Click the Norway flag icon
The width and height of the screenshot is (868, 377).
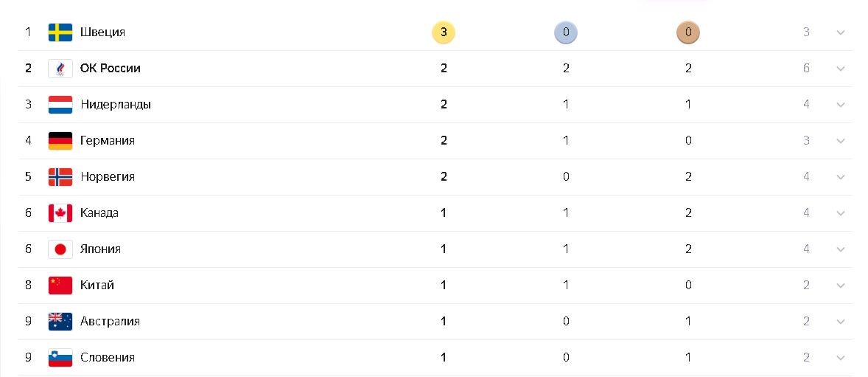tap(60, 177)
